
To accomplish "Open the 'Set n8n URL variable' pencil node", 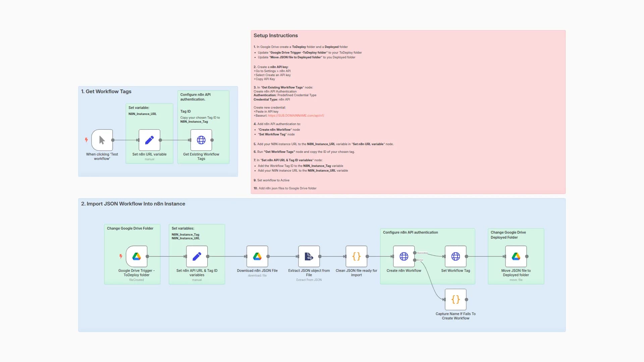I will 150,140.
